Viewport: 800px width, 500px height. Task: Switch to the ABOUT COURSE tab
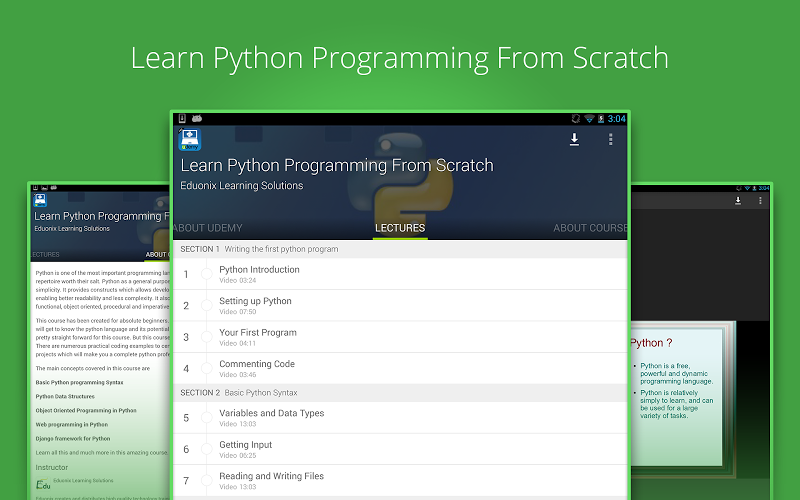pyautogui.click(x=590, y=228)
